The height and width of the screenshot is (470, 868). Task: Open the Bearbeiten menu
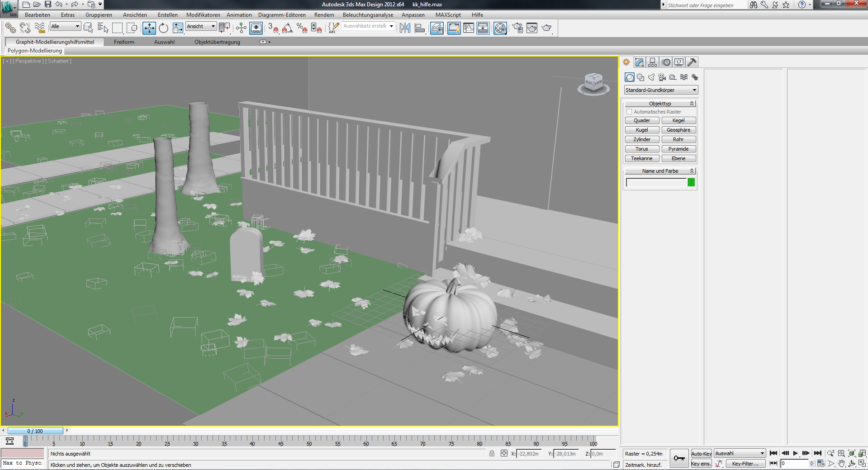[x=38, y=15]
